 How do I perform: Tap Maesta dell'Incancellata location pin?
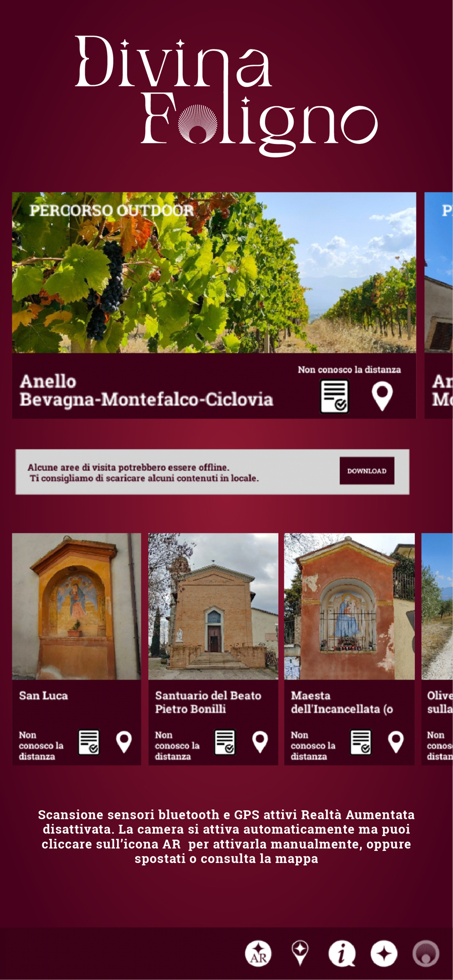point(396,742)
